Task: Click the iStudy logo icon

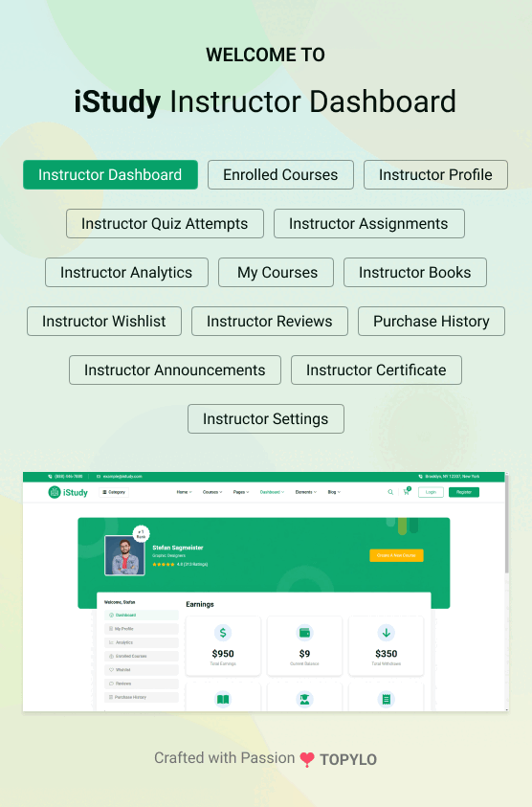Action: coord(54,492)
